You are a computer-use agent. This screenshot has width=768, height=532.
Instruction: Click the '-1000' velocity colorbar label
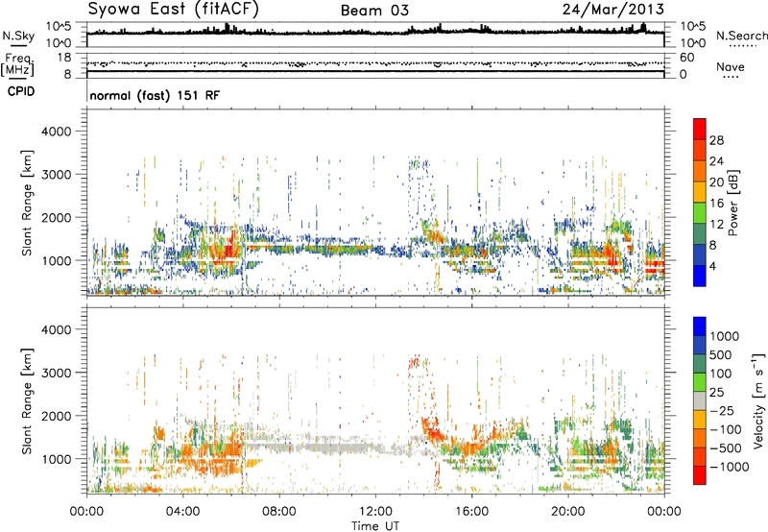click(730, 467)
